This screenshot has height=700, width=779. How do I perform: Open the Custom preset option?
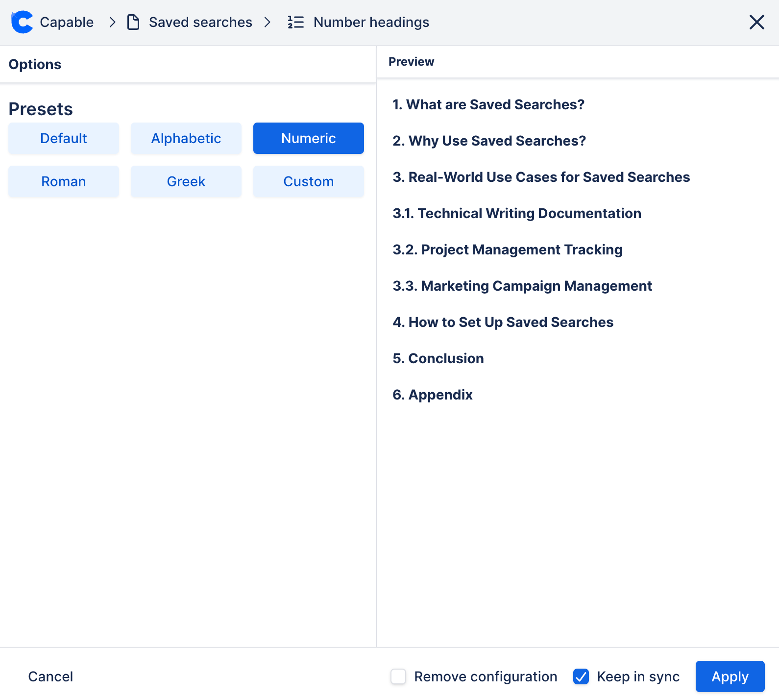[x=309, y=181]
